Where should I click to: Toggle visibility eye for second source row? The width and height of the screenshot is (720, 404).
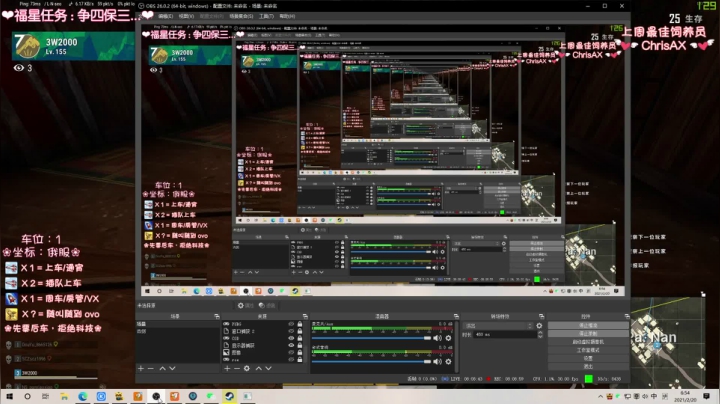point(291,331)
